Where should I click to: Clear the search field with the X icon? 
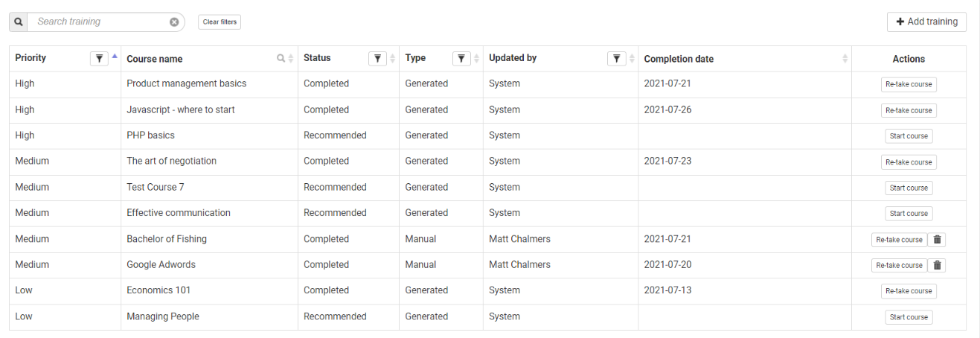click(174, 22)
